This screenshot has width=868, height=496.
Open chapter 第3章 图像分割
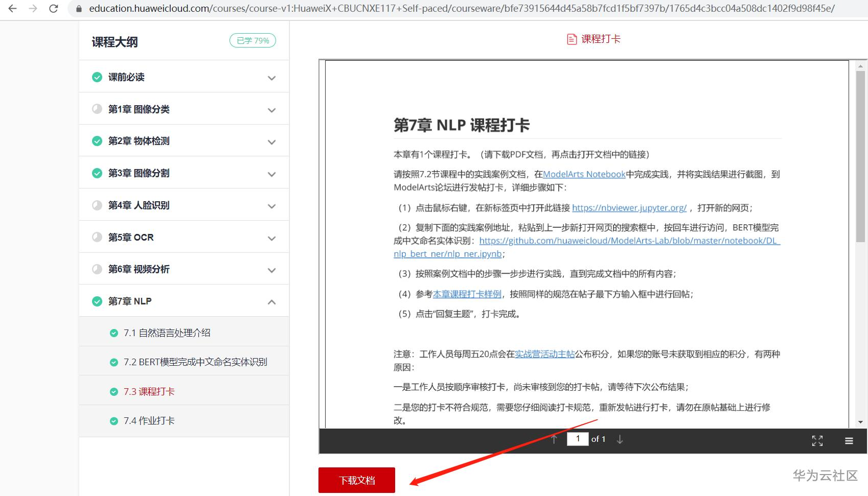139,173
